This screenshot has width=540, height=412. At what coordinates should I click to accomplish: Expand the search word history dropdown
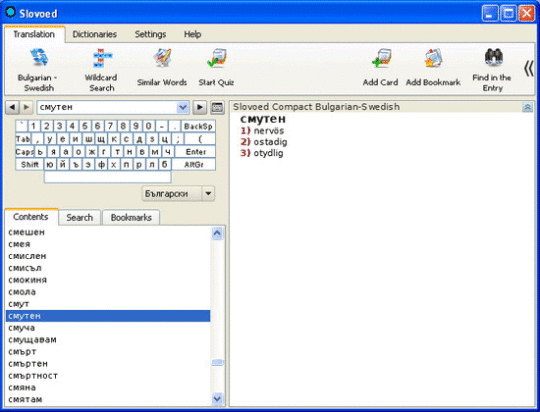(183, 107)
